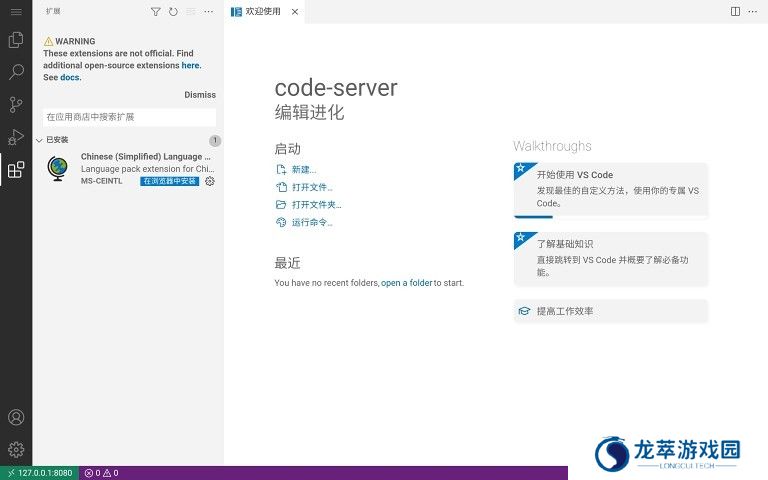Filter extensions with the funnel icon
The width and height of the screenshot is (768, 480).
coord(156,12)
